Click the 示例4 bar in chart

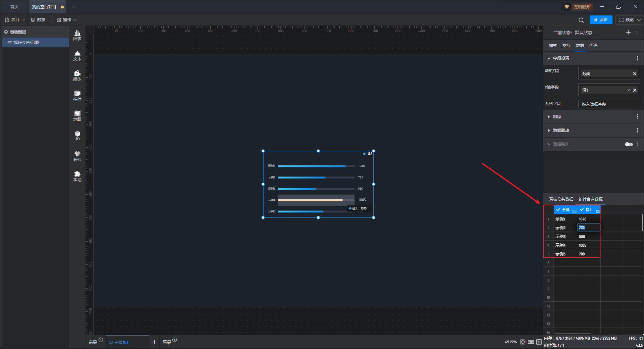click(x=310, y=200)
